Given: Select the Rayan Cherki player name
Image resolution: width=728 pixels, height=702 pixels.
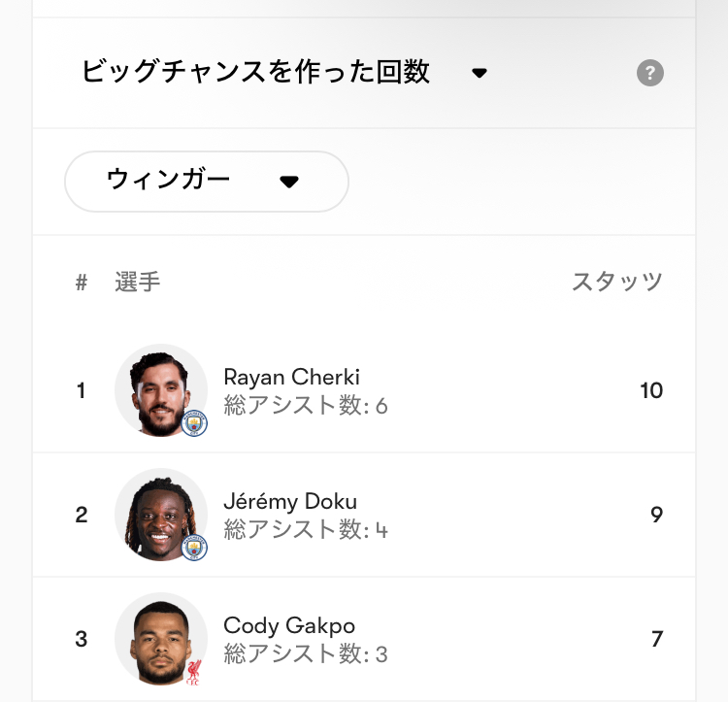Looking at the screenshot, I should coord(291,377).
